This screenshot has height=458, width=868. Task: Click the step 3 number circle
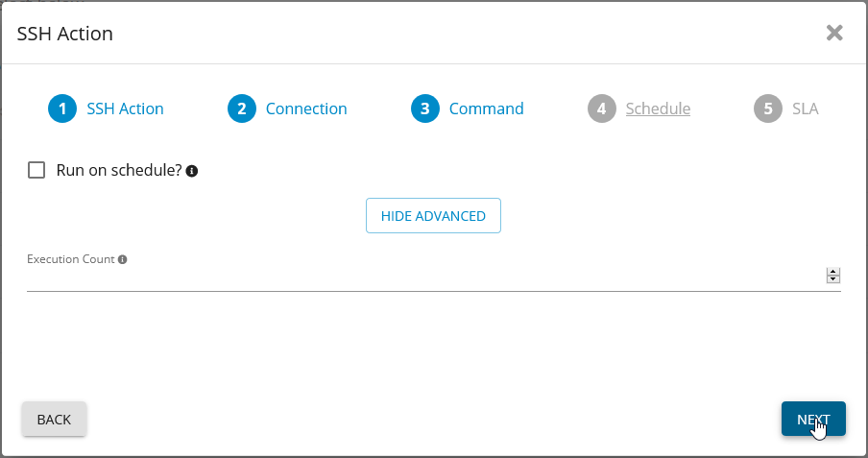(424, 108)
